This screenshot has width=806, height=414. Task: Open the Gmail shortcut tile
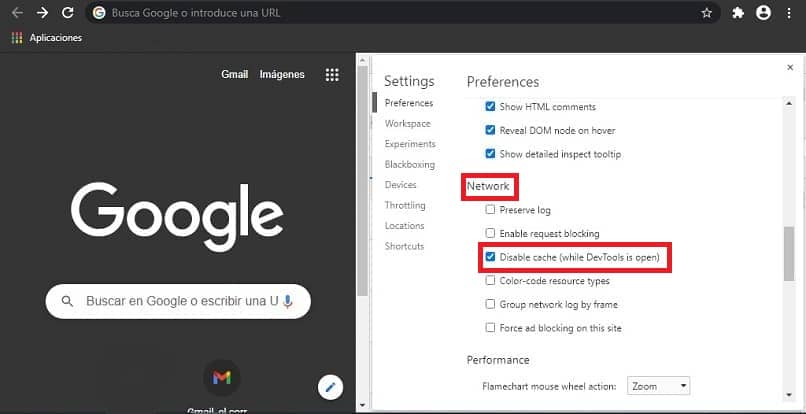click(222, 378)
